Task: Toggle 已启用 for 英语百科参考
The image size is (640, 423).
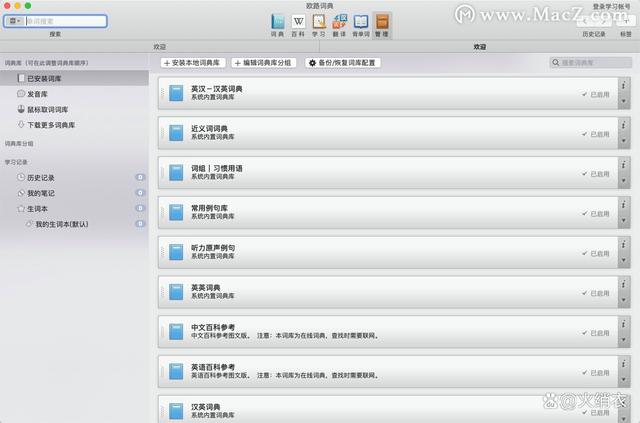Action: coord(596,372)
